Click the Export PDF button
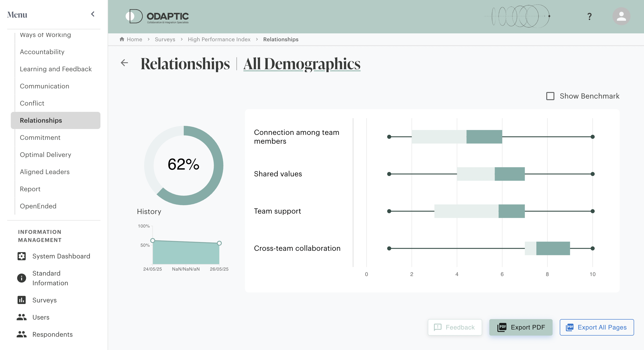The width and height of the screenshot is (644, 350). pyautogui.click(x=521, y=327)
